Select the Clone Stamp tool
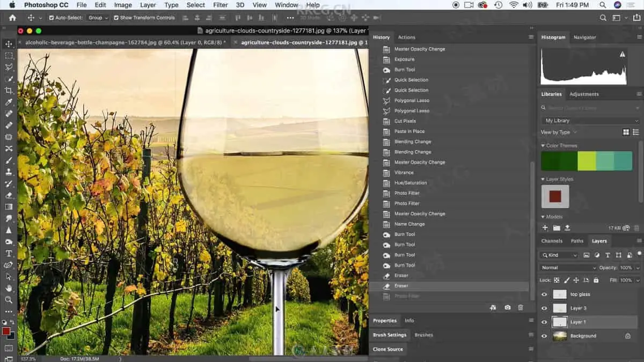This screenshot has width=644, height=362. pos(9,172)
